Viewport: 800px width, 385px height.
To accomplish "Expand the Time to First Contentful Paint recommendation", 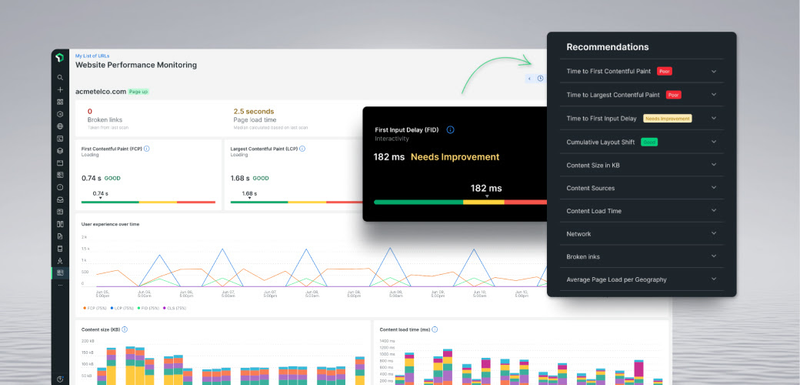I will click(642, 71).
